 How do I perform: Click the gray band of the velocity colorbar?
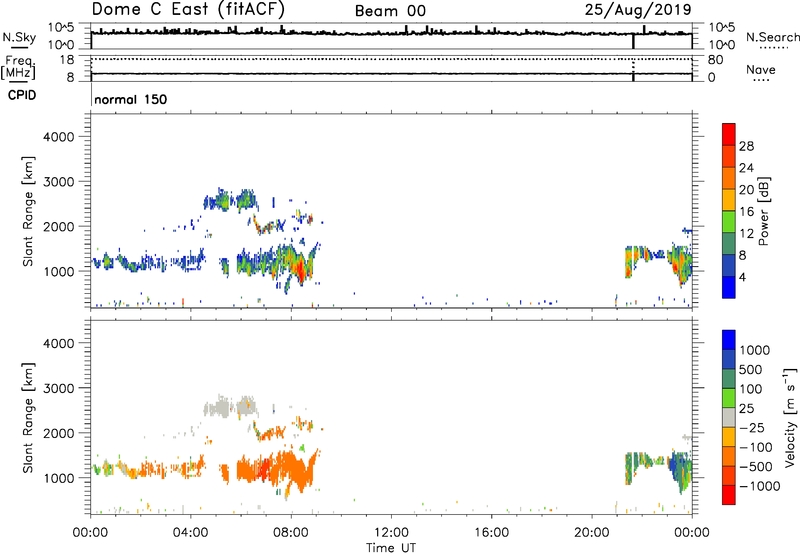(x=729, y=418)
